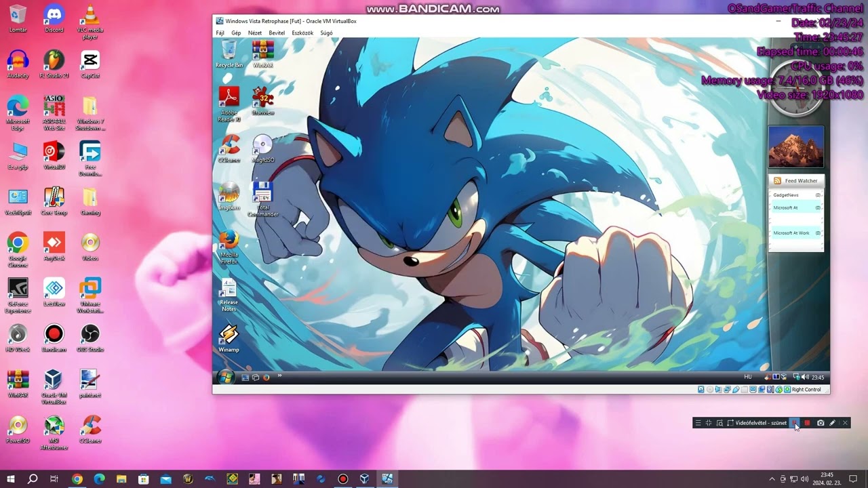Viewport: 868px width, 488px height.
Task: Click Switch between windows in Vista quick launch
Action: [x=256, y=378]
